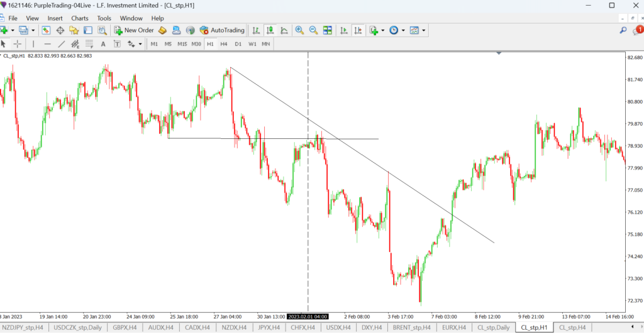Expand the Indicators list dropdown arrow
Image resolution: width=644 pixels, height=333 pixels.
pos(383,30)
